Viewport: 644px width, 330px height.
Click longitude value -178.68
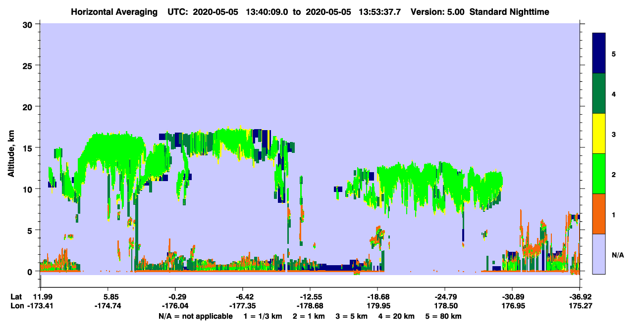[310, 306]
